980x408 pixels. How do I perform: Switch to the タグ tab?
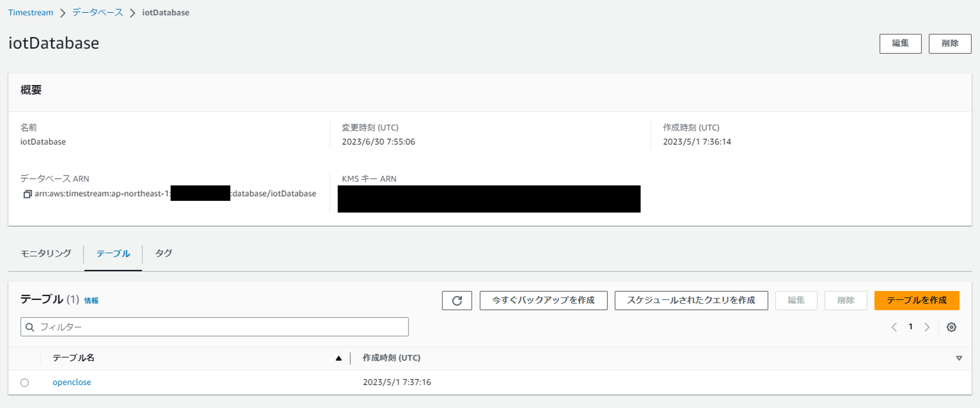point(164,253)
